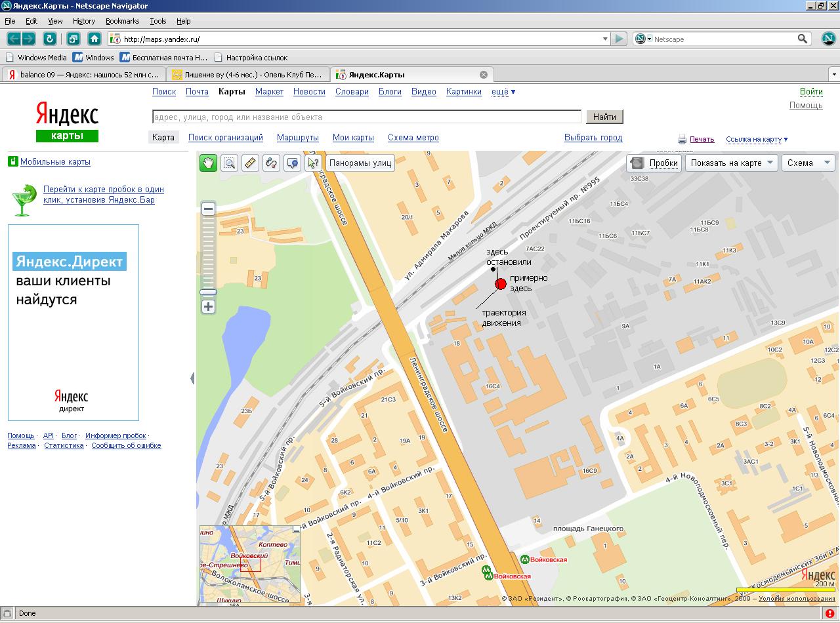Open the list-all-tabs dropdown arrow
This screenshot has width=840, height=623.
point(833,74)
